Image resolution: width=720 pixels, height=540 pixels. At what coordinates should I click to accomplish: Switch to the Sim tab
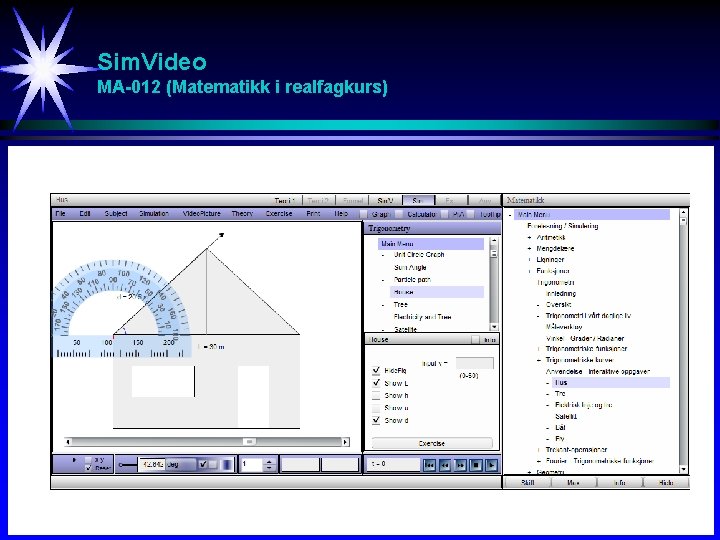(x=418, y=201)
